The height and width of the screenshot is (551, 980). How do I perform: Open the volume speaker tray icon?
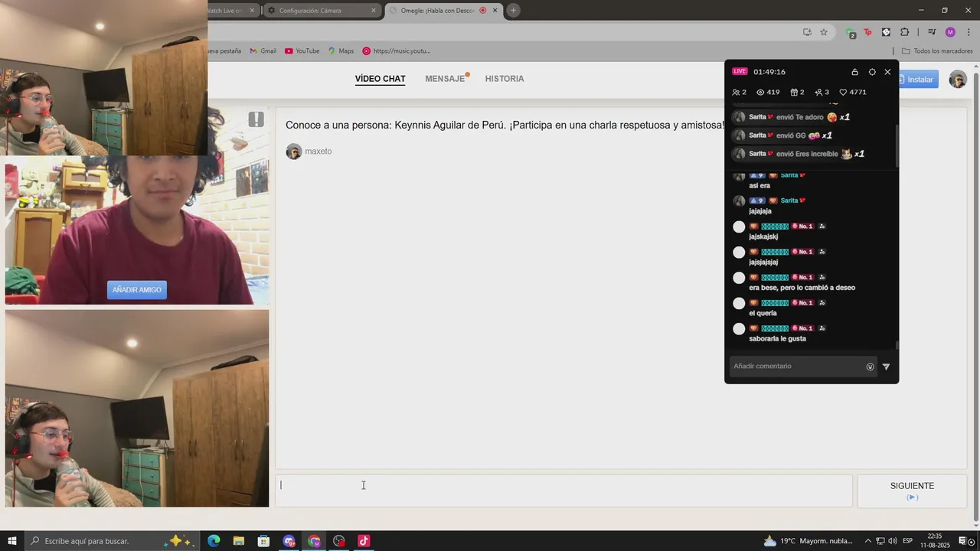[893, 541]
